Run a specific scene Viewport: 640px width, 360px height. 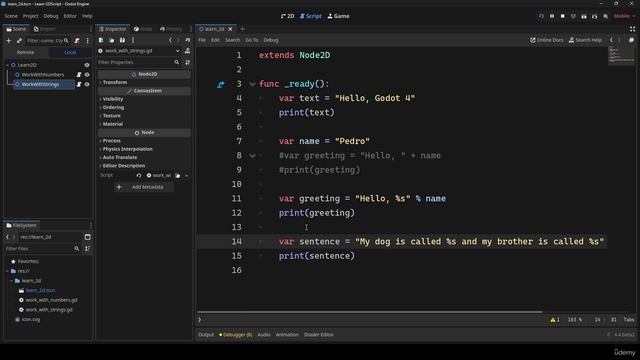(594, 16)
